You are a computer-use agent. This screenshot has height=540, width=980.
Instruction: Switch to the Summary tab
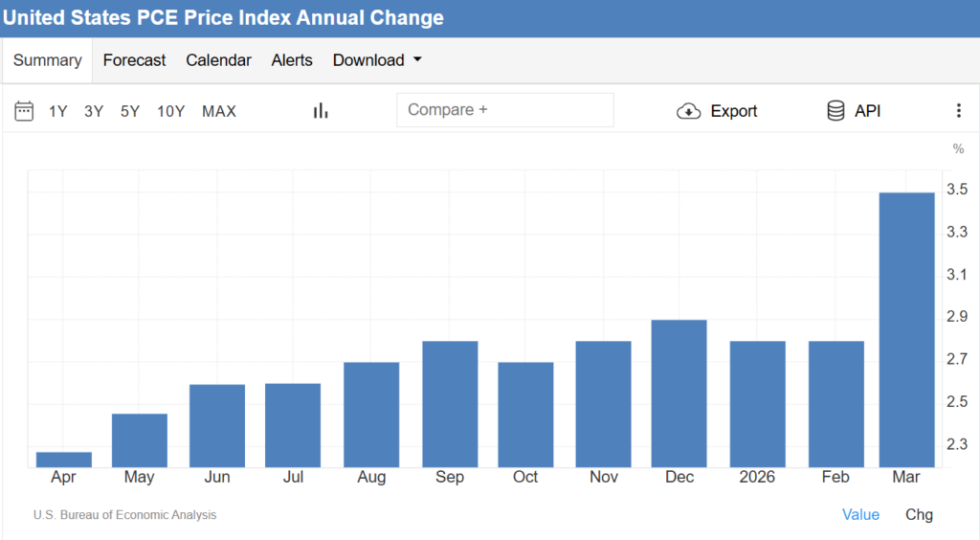pos(48,60)
